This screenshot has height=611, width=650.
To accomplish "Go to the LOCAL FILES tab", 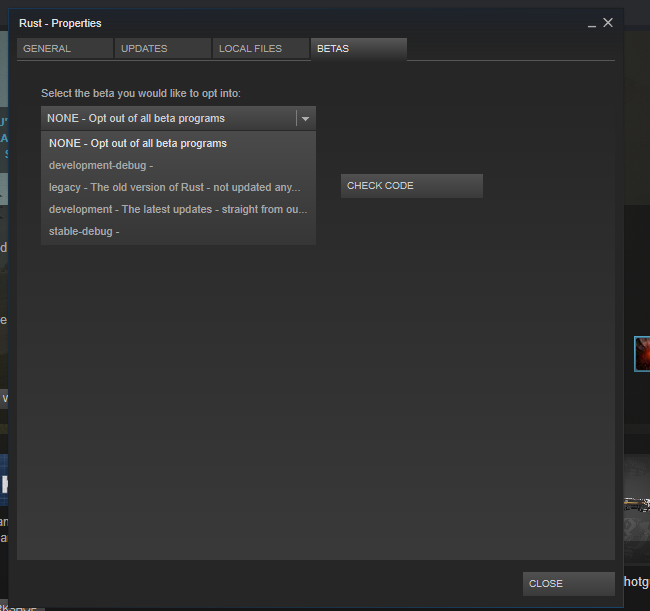I will coord(261,48).
